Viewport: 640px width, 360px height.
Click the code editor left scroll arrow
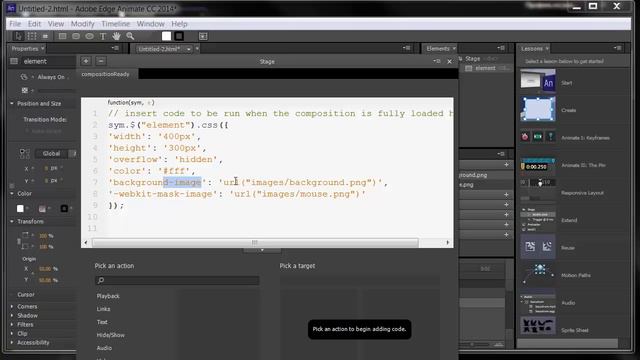(86, 243)
